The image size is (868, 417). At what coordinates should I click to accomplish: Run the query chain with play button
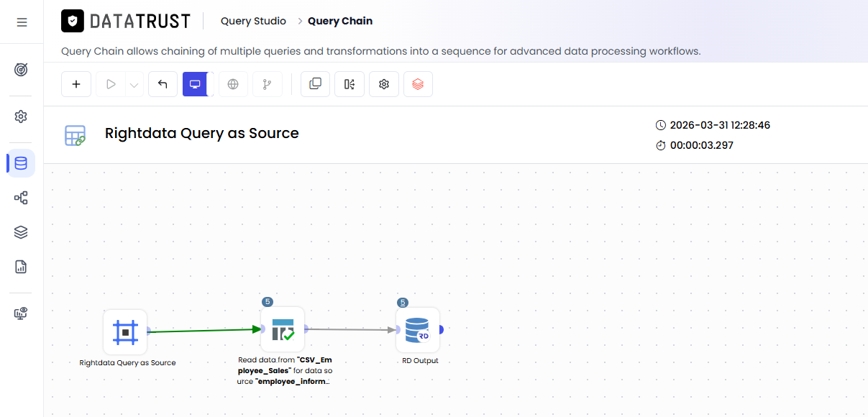pos(110,84)
